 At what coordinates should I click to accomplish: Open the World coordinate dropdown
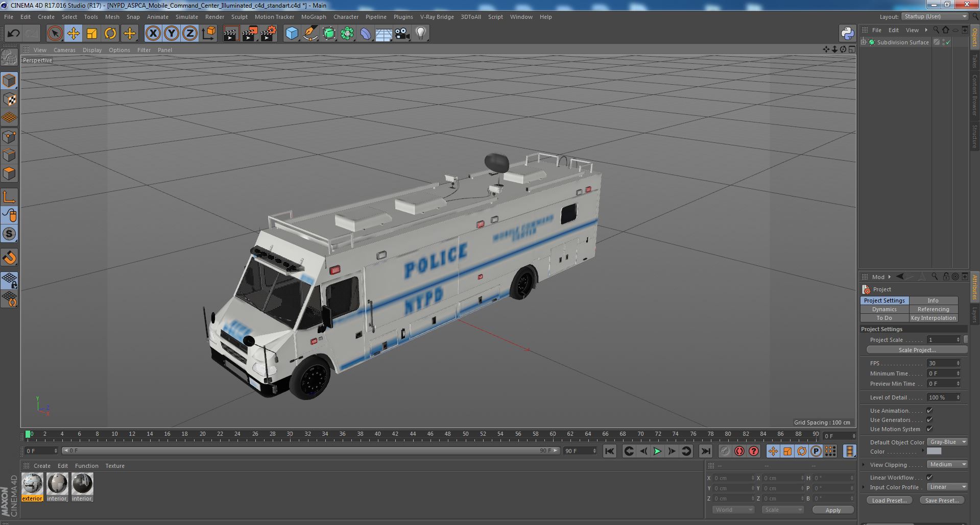(733, 510)
